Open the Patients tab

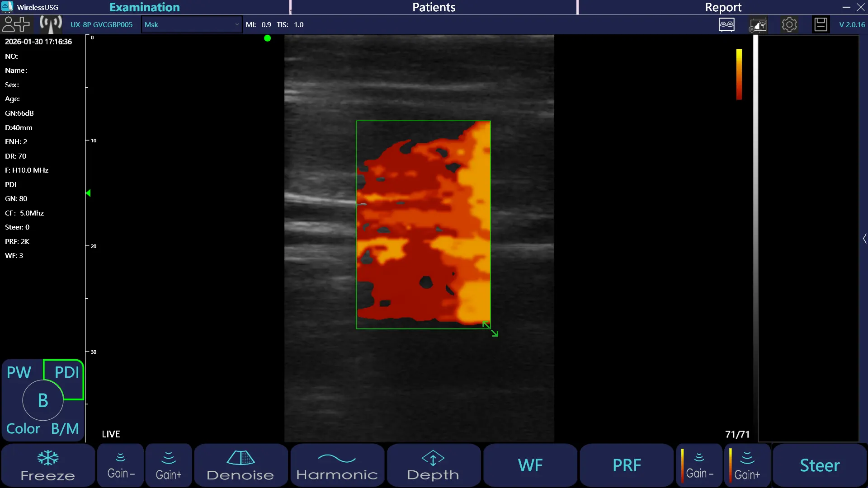tap(434, 7)
